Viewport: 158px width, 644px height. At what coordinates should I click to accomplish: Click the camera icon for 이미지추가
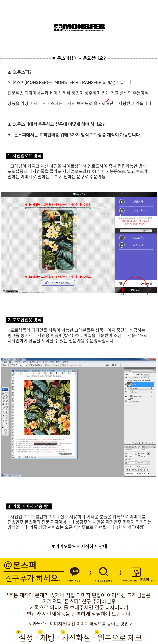point(122,211)
